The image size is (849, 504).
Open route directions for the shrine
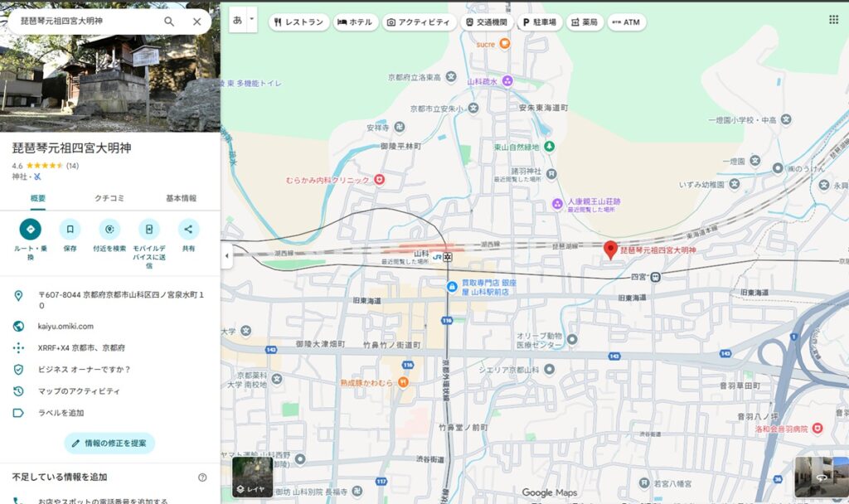point(31,230)
